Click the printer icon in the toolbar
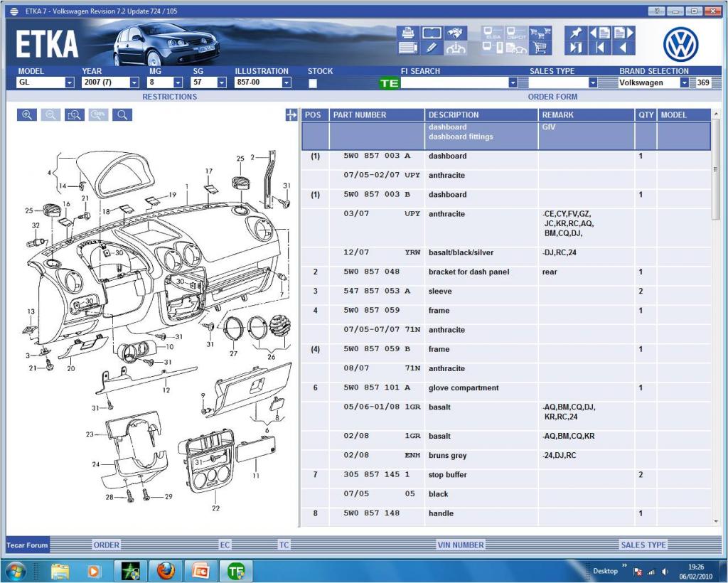 click(x=408, y=33)
